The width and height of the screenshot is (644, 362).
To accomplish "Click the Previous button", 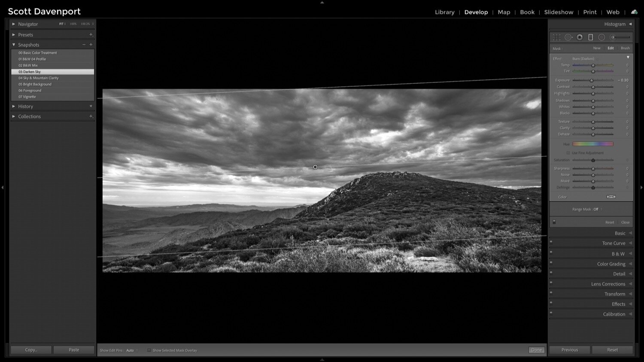I will click(570, 350).
